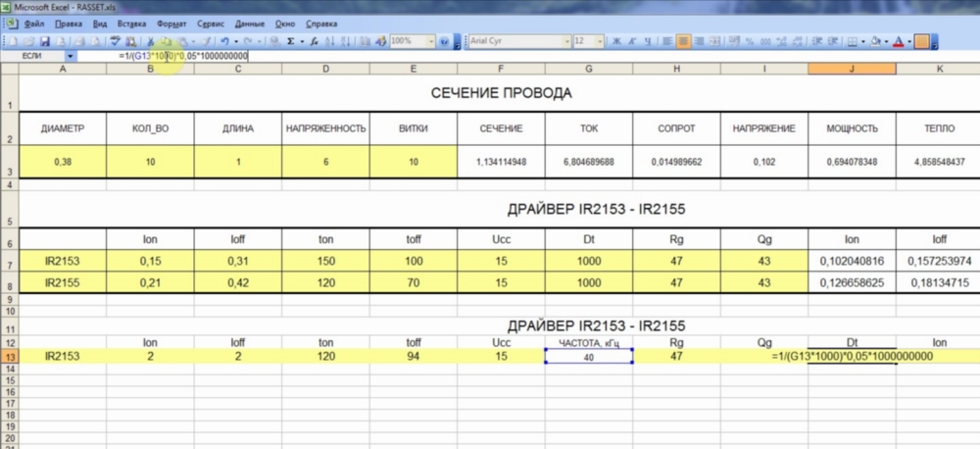The width and height of the screenshot is (980, 449).
Task: Click the Print icon
Action: pyautogui.click(x=80, y=41)
